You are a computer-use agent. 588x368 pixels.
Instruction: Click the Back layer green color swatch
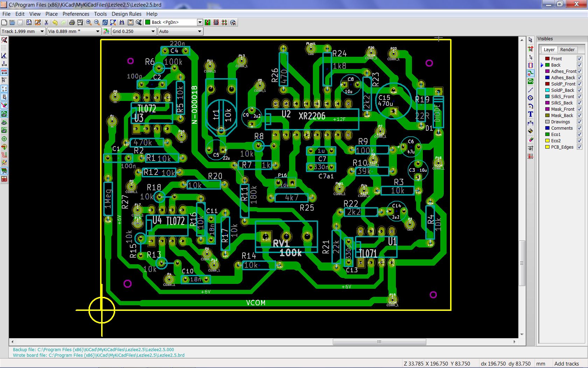[547, 65]
